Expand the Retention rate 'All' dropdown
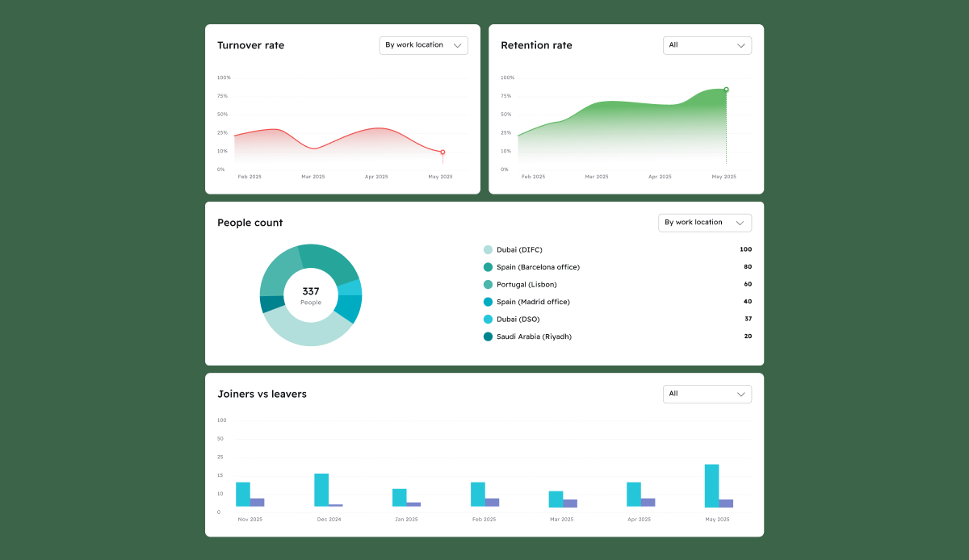The width and height of the screenshot is (969, 560). pyautogui.click(x=707, y=45)
